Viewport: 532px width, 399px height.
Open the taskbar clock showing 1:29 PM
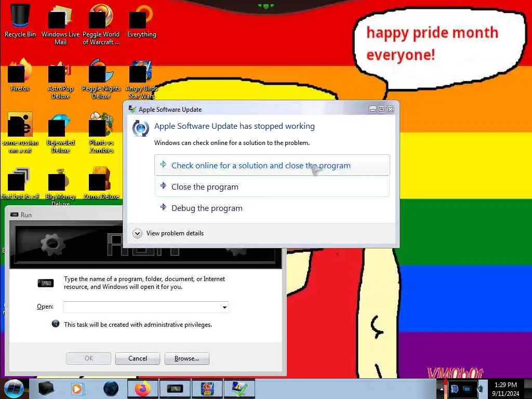(506, 389)
